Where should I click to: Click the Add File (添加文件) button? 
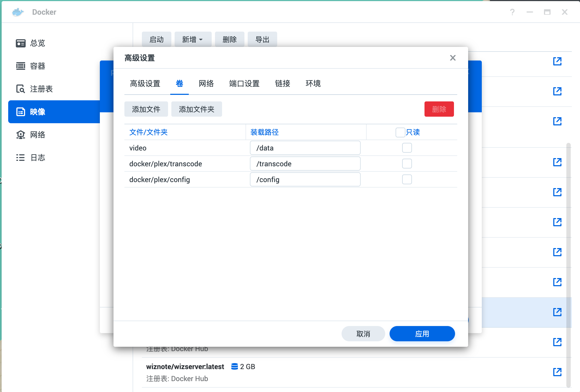point(146,109)
